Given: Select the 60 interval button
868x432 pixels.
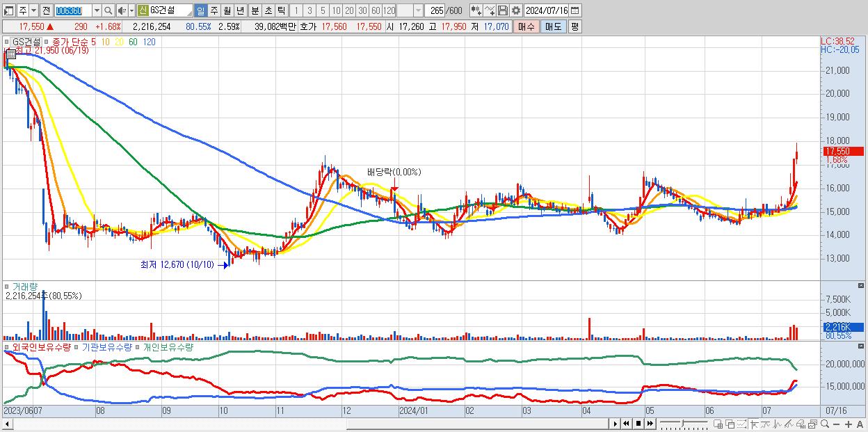Looking at the screenshot, I should click(376, 10).
